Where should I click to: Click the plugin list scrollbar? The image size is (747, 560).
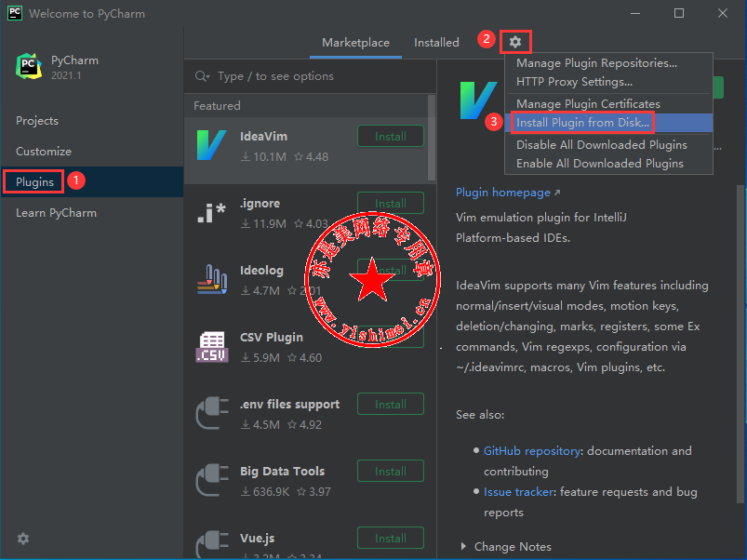pos(432,138)
